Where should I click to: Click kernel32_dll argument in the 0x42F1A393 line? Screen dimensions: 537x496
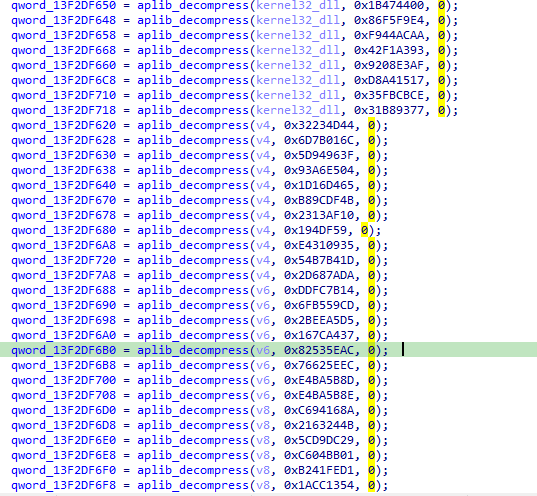pos(298,51)
